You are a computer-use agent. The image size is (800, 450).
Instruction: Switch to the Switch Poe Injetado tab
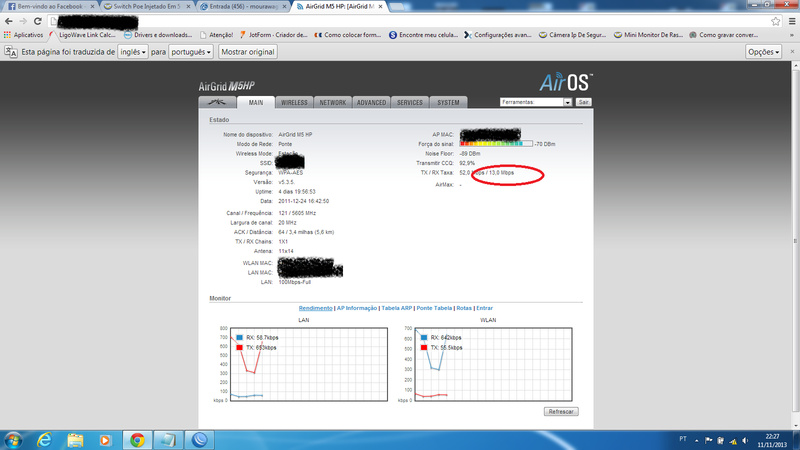[x=146, y=7]
